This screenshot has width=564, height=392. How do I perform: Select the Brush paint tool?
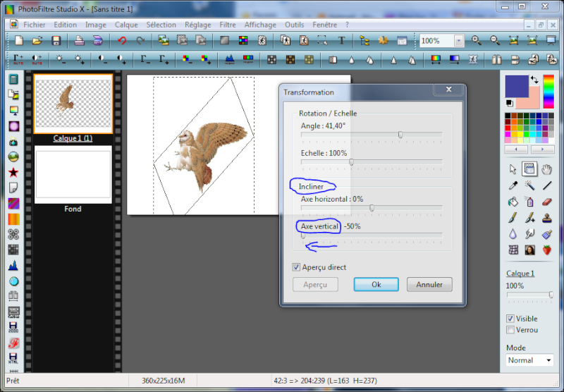click(x=513, y=218)
